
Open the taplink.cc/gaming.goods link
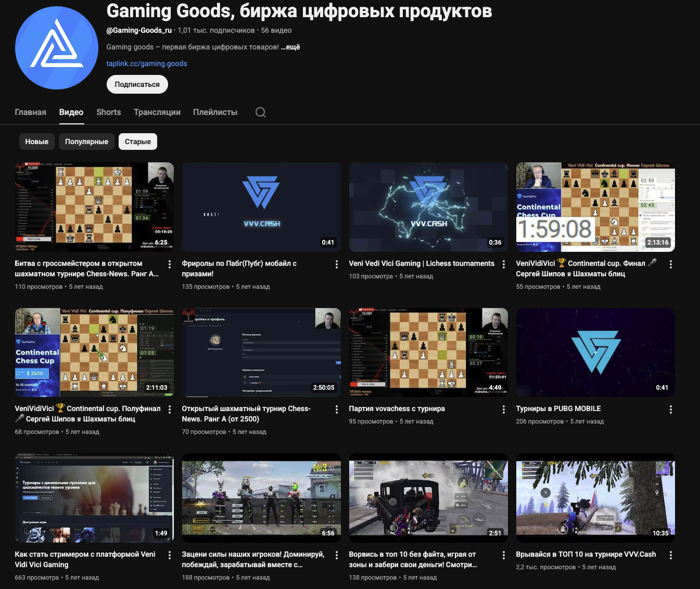tap(147, 63)
